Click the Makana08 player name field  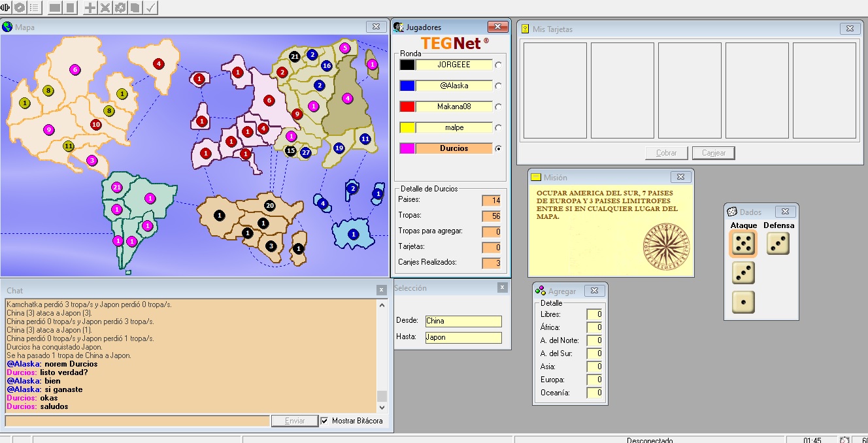(454, 107)
